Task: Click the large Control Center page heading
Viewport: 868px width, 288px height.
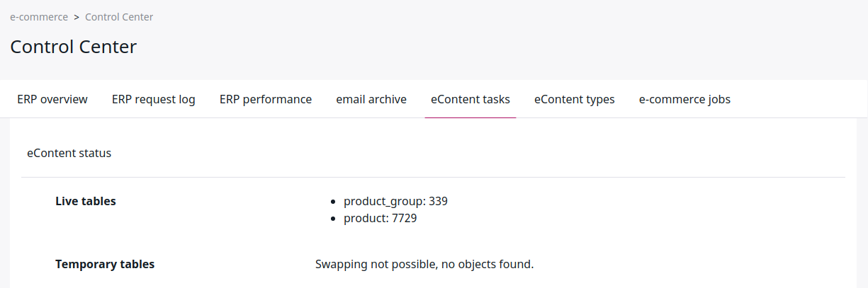Action: pos(73,47)
